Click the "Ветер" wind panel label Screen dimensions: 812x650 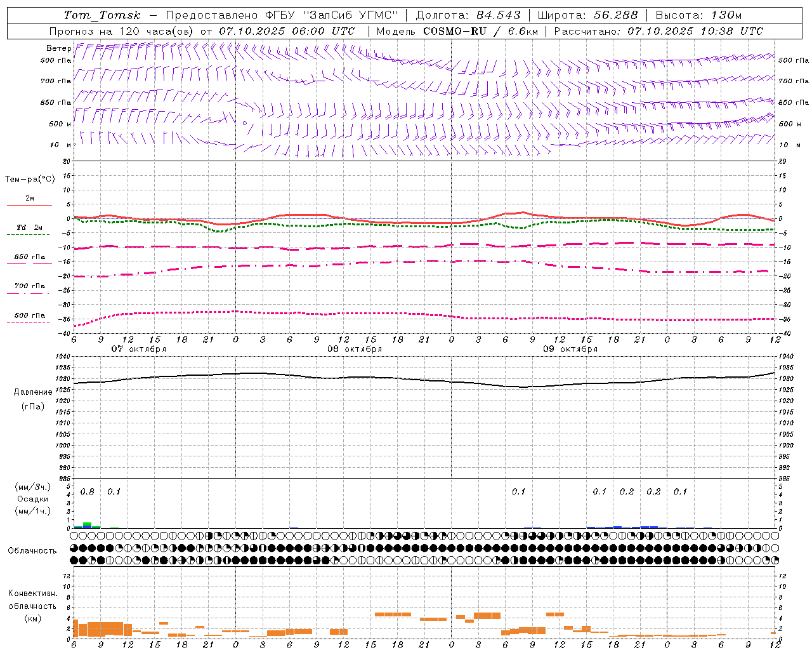(x=58, y=48)
